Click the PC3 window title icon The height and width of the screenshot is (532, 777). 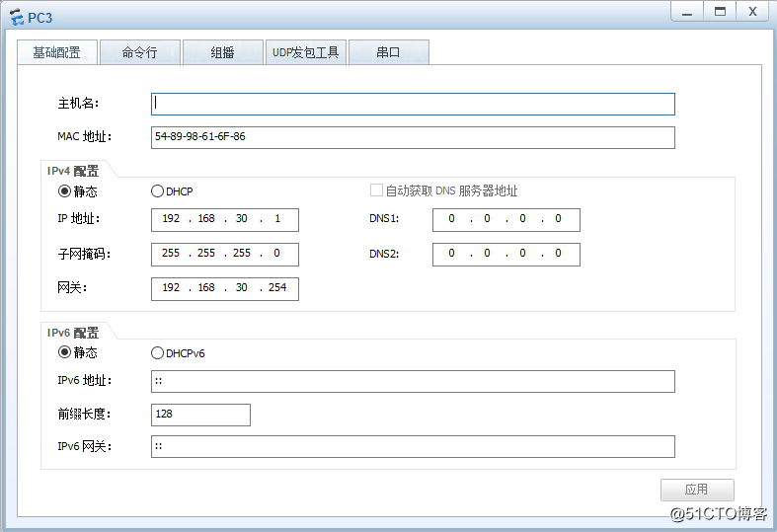[17, 18]
